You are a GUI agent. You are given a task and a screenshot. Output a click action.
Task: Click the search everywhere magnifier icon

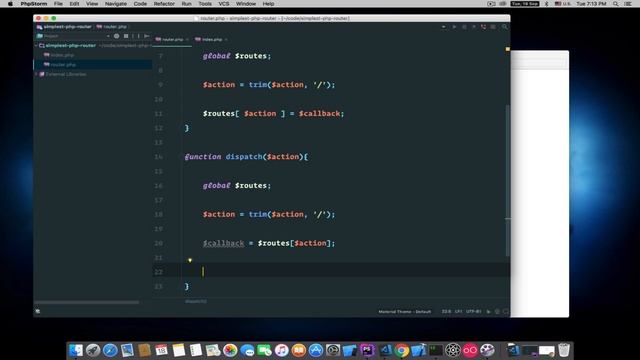point(505,27)
